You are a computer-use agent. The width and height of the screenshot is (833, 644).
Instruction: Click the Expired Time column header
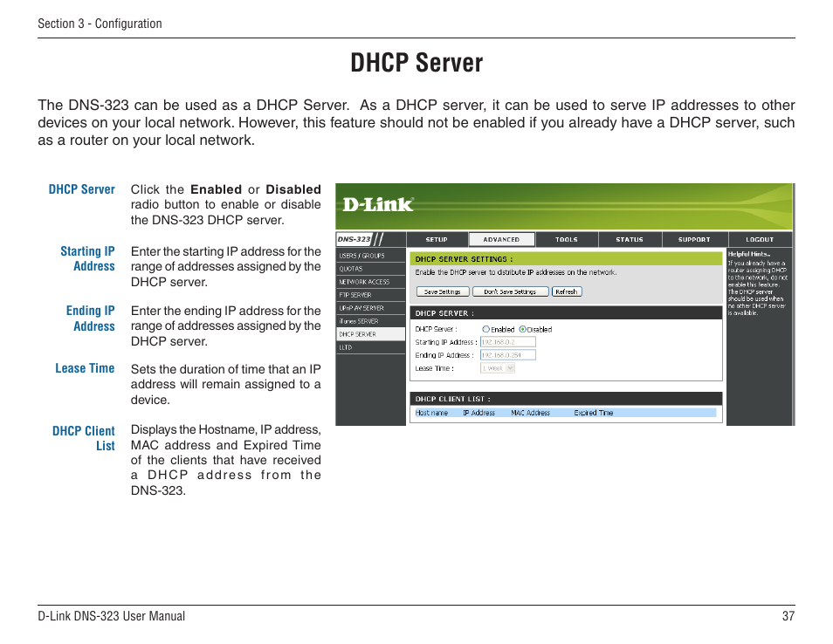pyautogui.click(x=594, y=413)
